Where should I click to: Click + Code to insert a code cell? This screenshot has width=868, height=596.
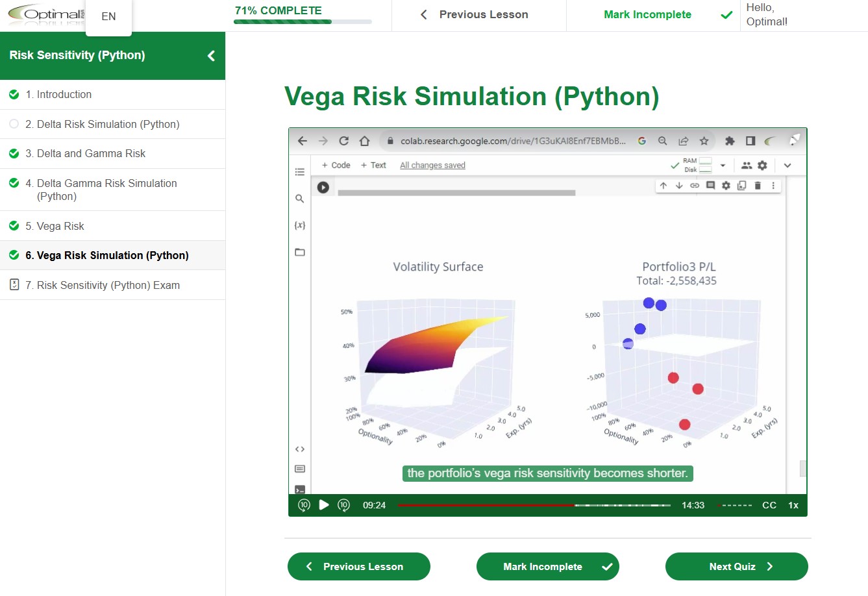336,165
